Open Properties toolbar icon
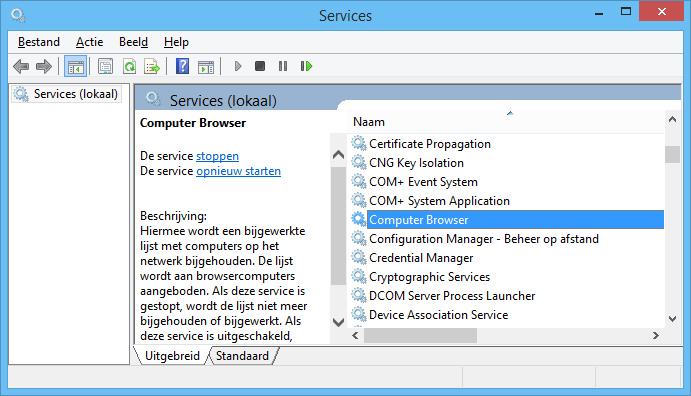This screenshot has width=691, height=396. click(105, 67)
